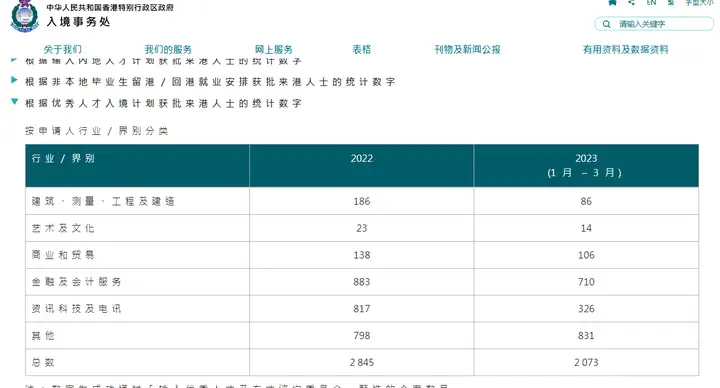This screenshot has width=720, height=388.
Task: Click the 请输入关键字 search field
Action: (654, 24)
